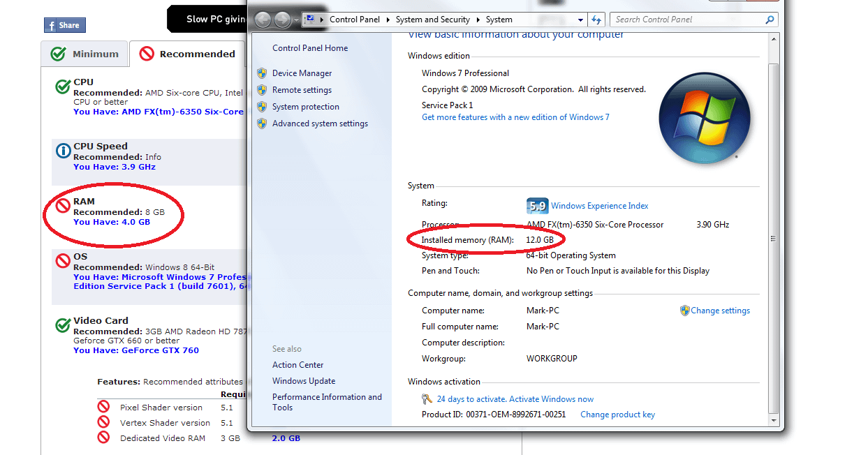Click the green check icon beside CPU
The height and width of the screenshot is (455, 868).
[64, 87]
